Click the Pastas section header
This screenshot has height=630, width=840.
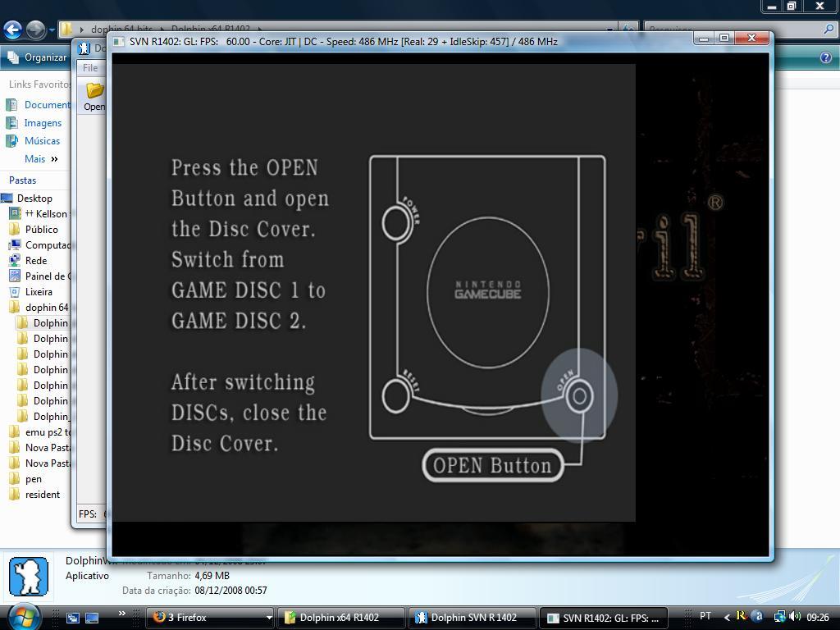22,180
